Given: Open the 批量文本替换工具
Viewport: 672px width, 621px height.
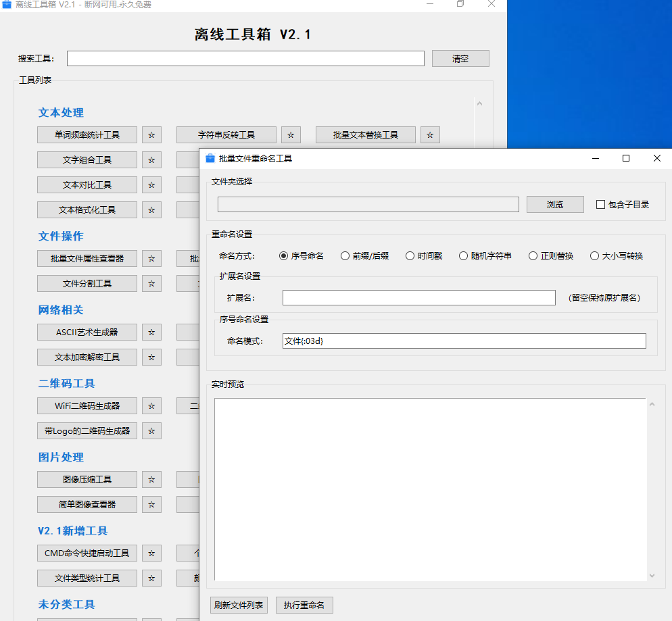Looking at the screenshot, I should (x=365, y=134).
